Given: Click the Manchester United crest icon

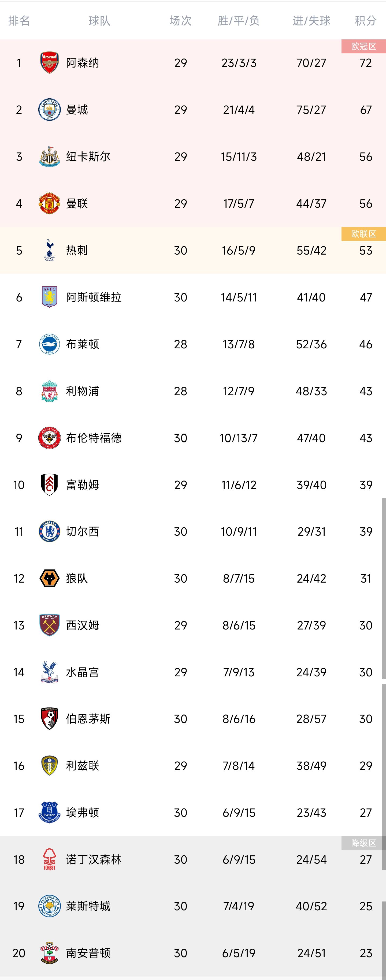Looking at the screenshot, I should click(50, 204).
